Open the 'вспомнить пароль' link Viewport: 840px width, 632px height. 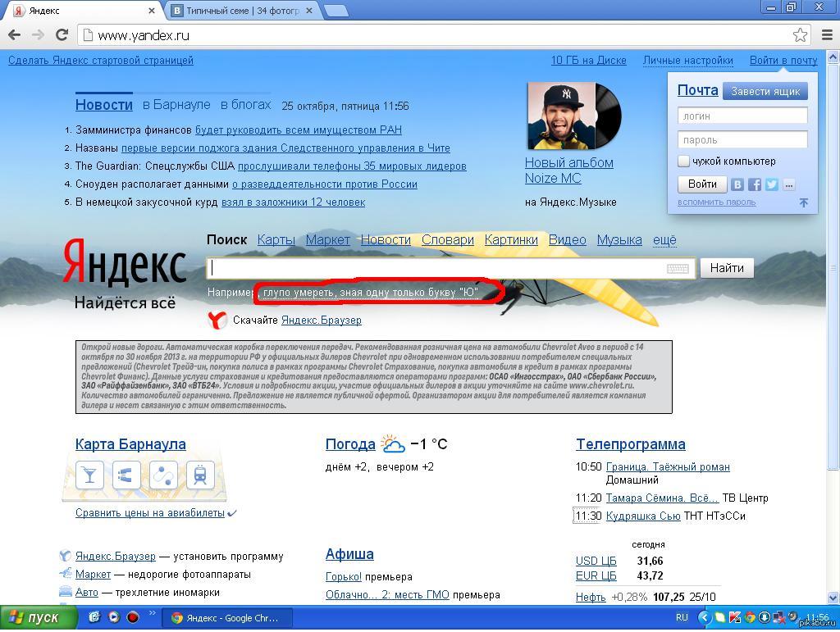pyautogui.click(x=716, y=202)
